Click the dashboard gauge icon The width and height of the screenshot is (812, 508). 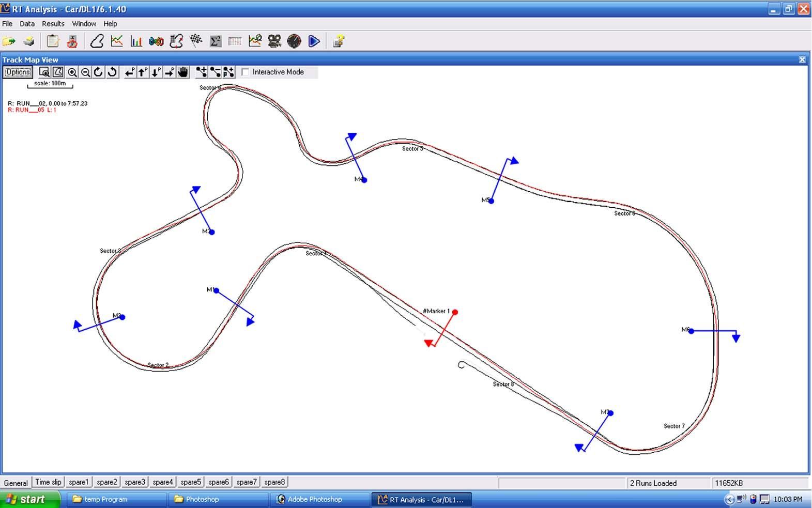point(294,41)
